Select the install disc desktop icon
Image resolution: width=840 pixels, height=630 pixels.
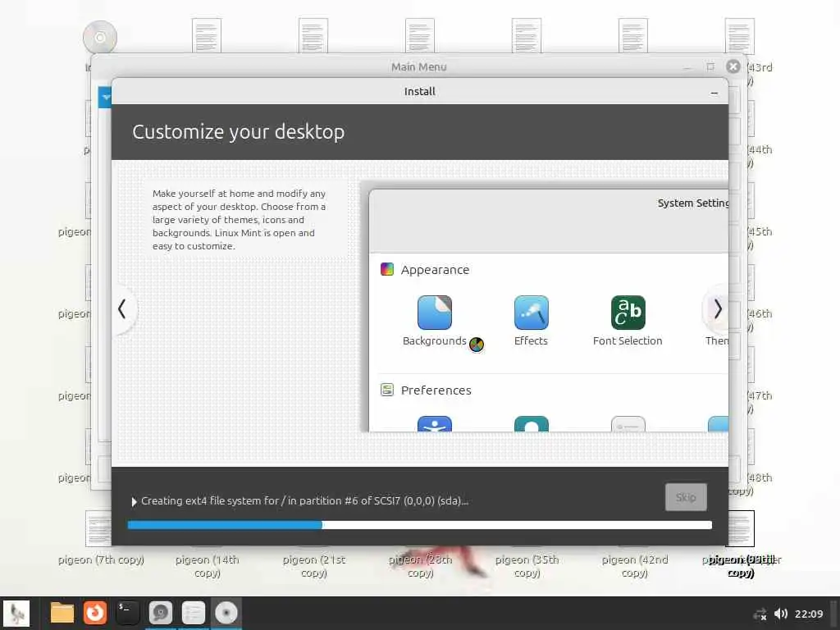pyautogui.click(x=100, y=38)
